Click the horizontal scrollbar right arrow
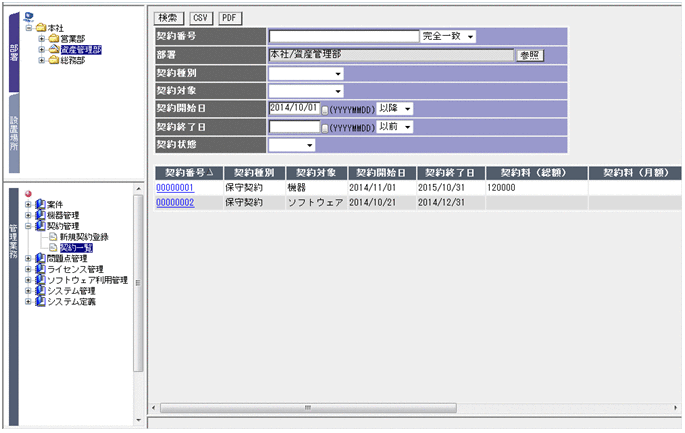Viewport: 685px width, 433px height. pos(675,408)
